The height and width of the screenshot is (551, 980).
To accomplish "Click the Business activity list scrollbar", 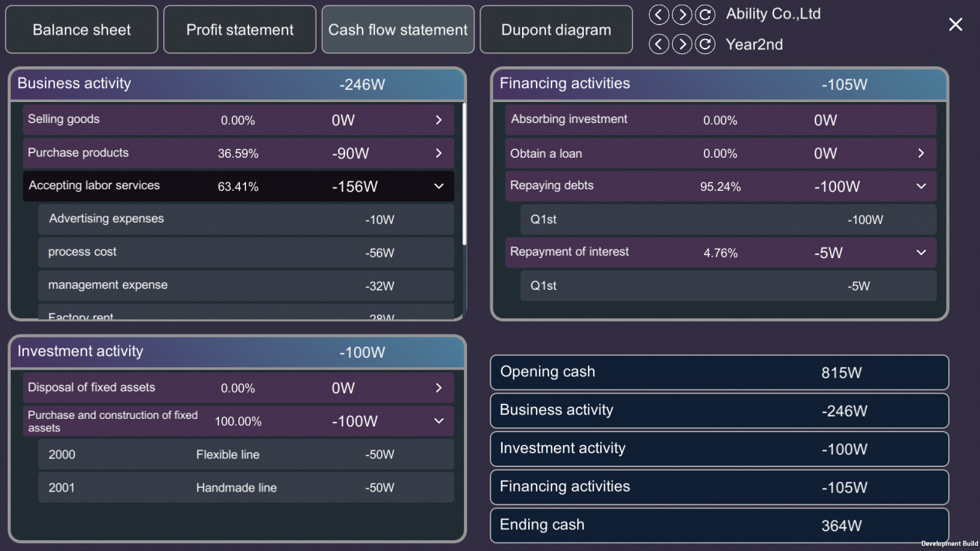I will pyautogui.click(x=464, y=174).
